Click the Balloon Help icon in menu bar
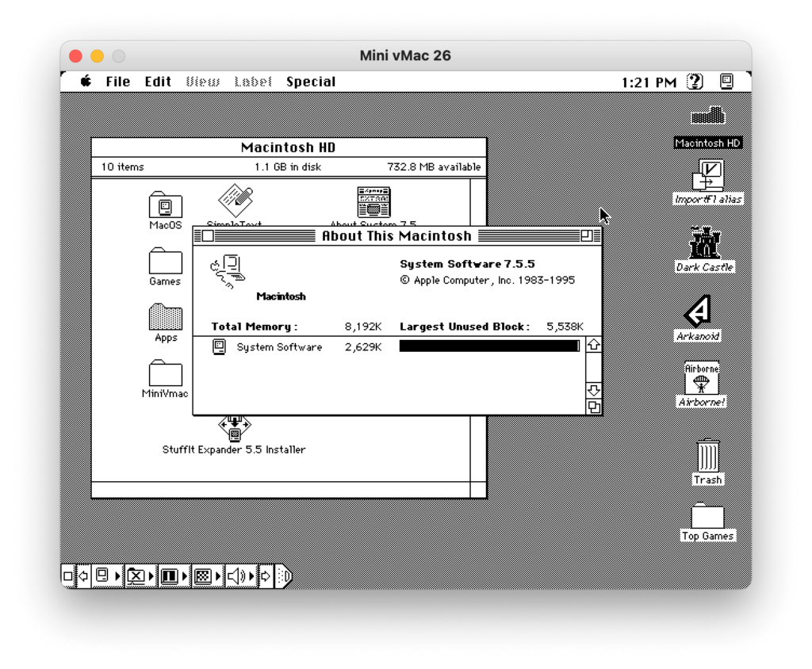This screenshot has height=669, width=812. click(693, 81)
